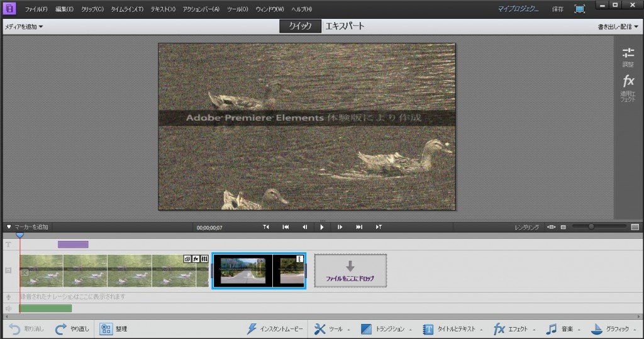Open the テキスト(X) menu
This screenshot has height=339, width=644.
point(163,9)
